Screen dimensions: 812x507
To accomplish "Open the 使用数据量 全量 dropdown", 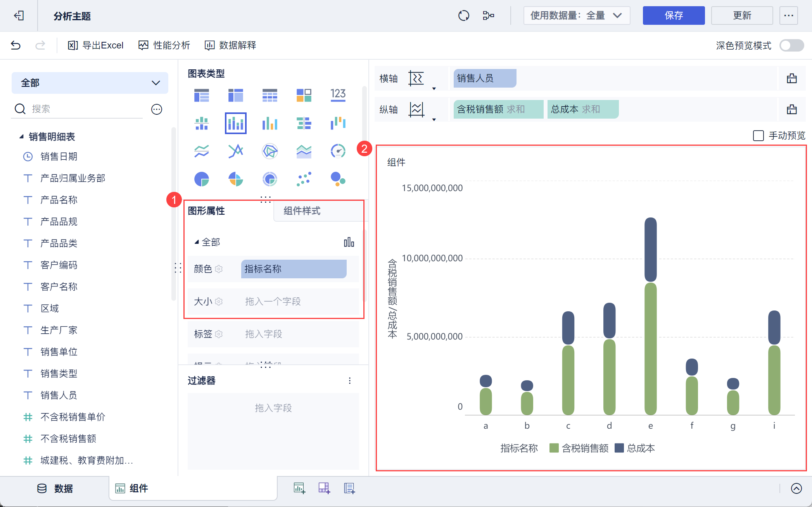I will click(576, 16).
